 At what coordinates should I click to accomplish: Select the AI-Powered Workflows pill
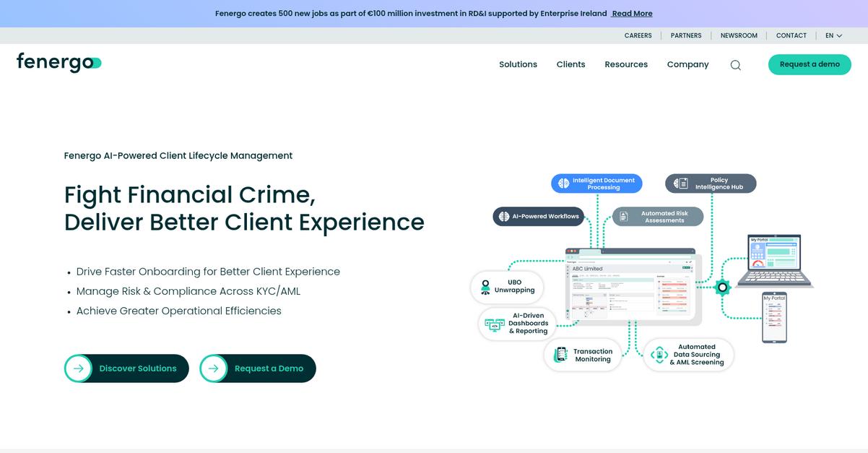coord(539,216)
